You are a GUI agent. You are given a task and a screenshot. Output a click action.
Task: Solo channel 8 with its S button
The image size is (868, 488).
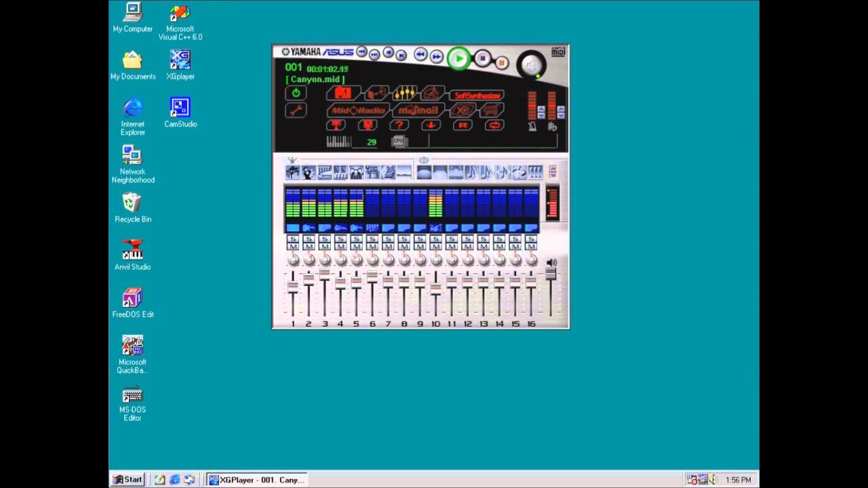click(x=404, y=239)
